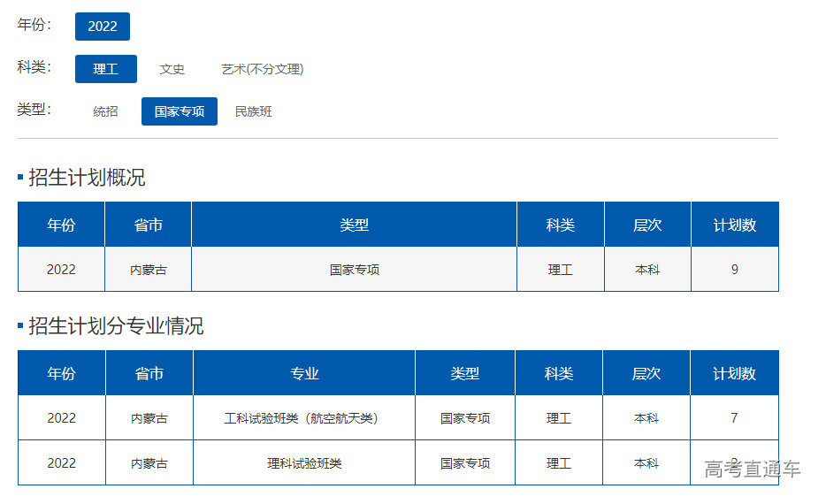Select the 2022 year filter button
The image size is (826, 504).
(103, 27)
